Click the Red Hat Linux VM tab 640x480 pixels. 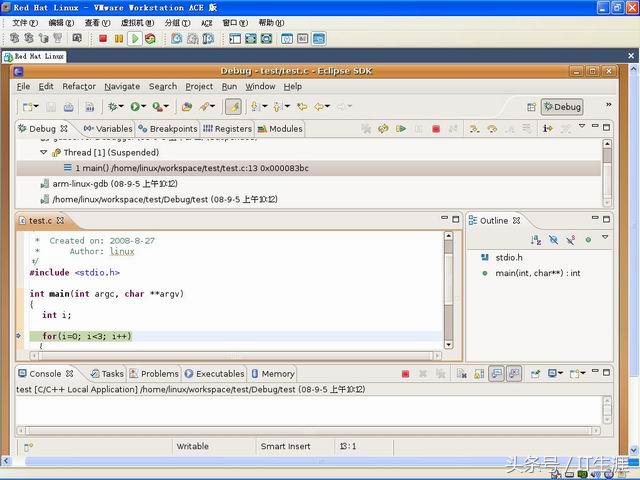[x=34, y=56]
